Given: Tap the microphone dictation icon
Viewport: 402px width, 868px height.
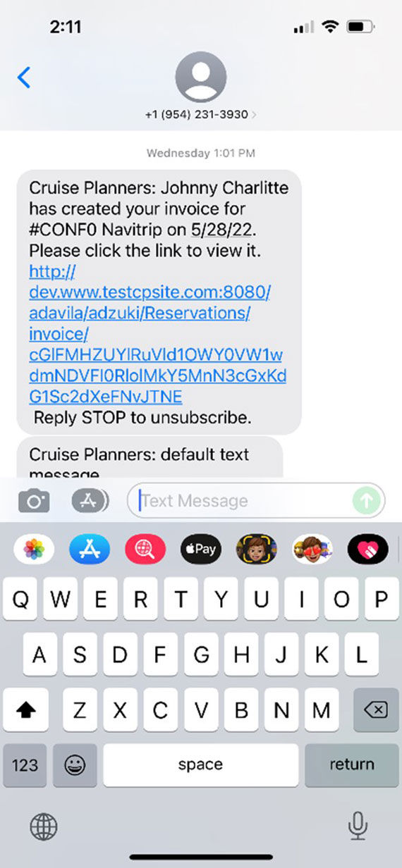Looking at the screenshot, I should (358, 826).
